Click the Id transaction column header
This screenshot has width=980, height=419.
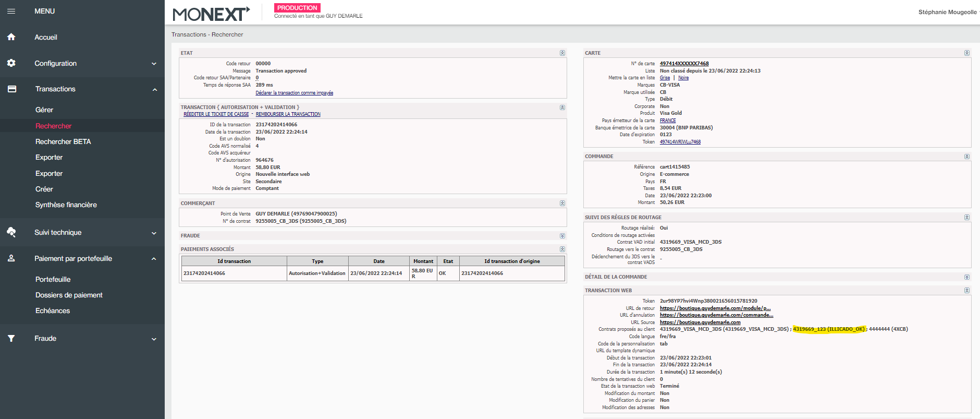pyautogui.click(x=234, y=261)
